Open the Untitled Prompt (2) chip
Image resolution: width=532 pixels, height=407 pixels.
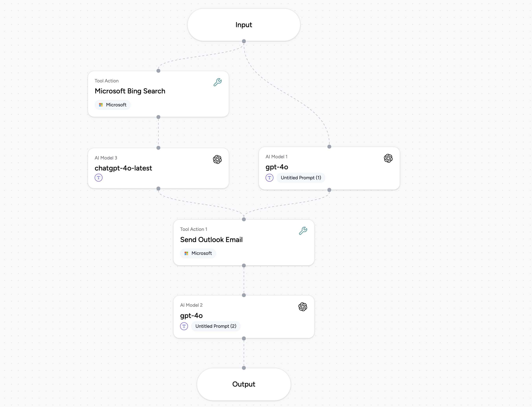(216, 326)
